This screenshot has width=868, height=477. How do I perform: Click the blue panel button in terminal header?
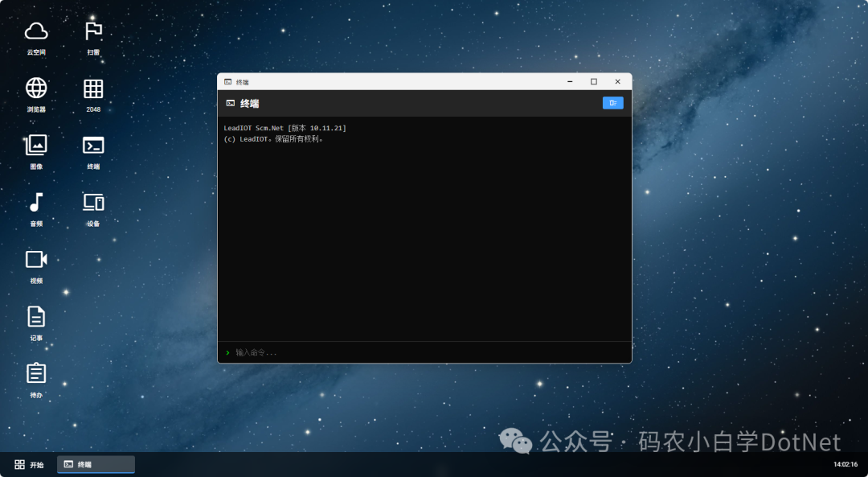(x=612, y=103)
